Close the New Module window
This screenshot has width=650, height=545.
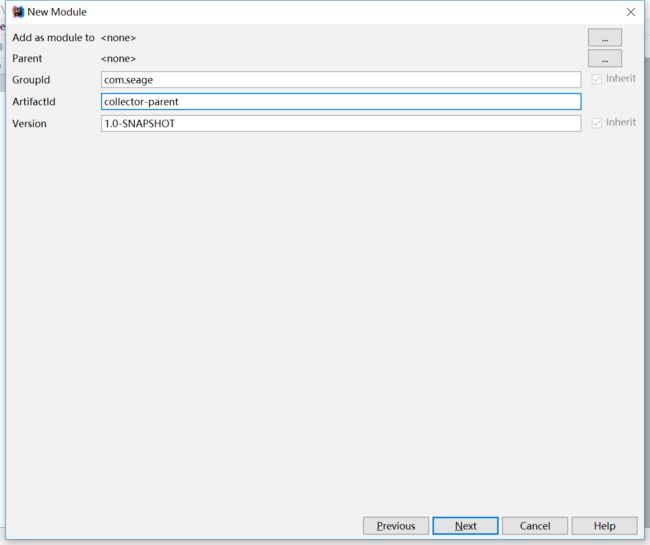point(631,12)
